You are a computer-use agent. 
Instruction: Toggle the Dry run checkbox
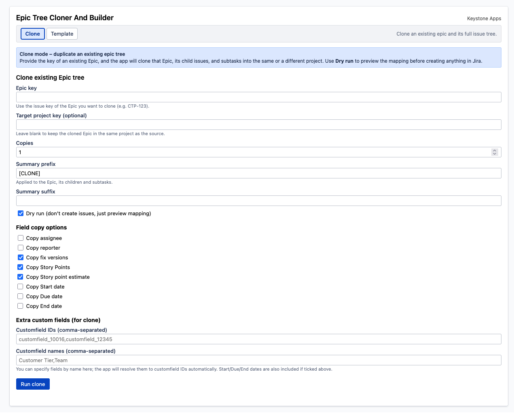21,213
